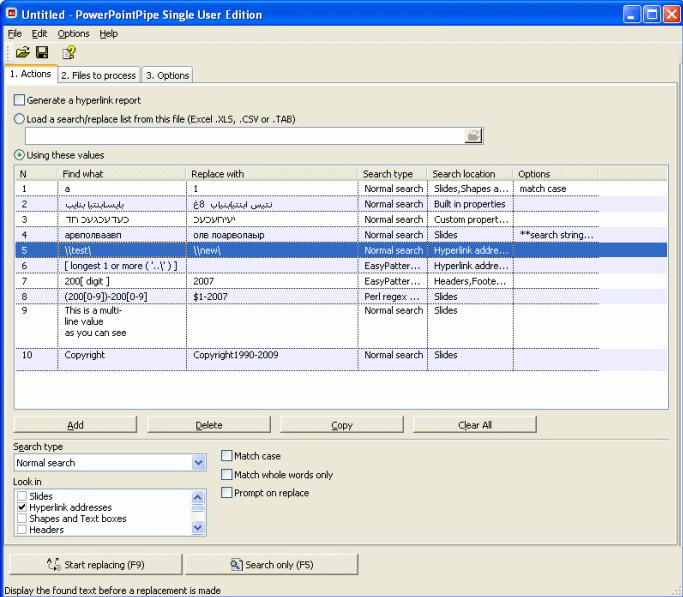Click the browse folder icon in file path field
Viewport: 683px width, 597px height.
(x=473, y=136)
